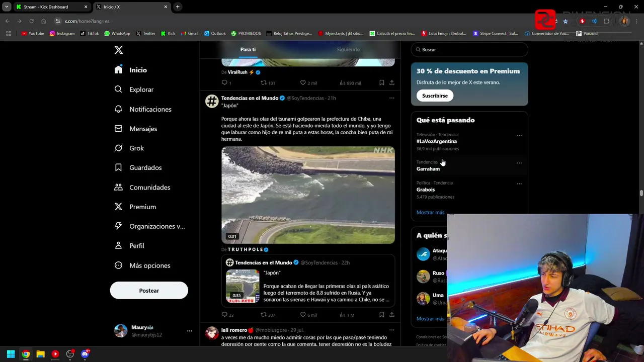The height and width of the screenshot is (362, 644).
Task: Open Discord from the taskbar
Action: (85, 354)
